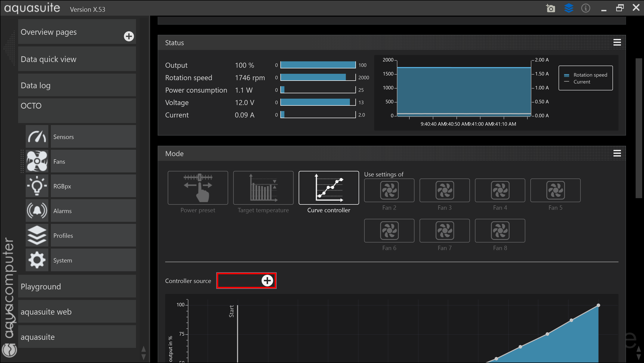This screenshot has height=363, width=644.
Task: Select Curve controller mode
Action: pyautogui.click(x=329, y=188)
